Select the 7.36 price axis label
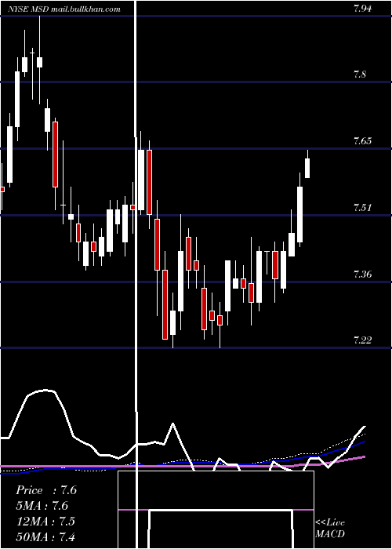Screen dimensions: 392x549 coord(362,274)
